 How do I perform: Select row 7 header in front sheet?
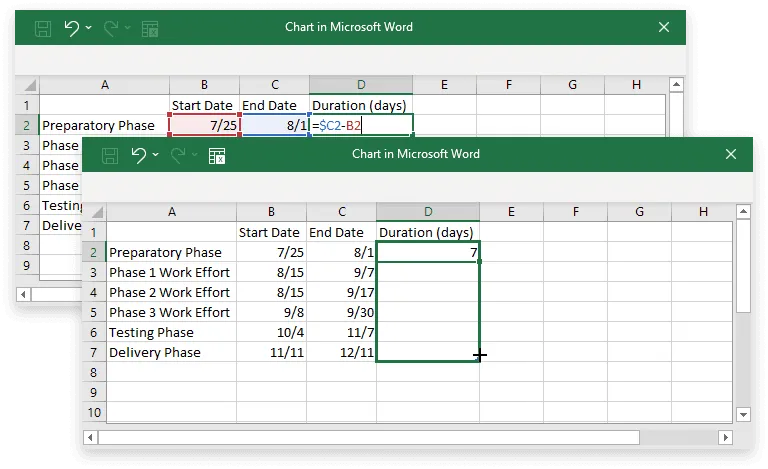click(94, 352)
